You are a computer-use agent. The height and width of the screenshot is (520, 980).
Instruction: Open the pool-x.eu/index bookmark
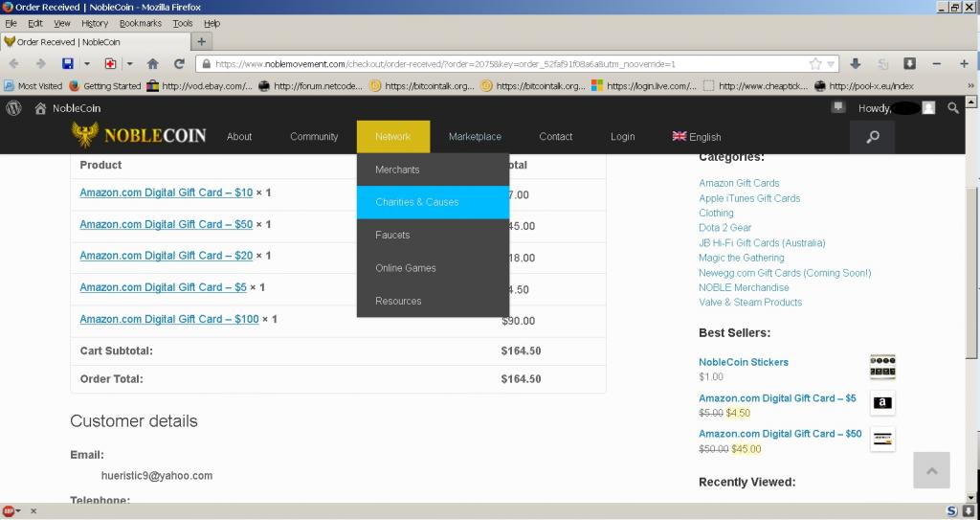(864, 86)
